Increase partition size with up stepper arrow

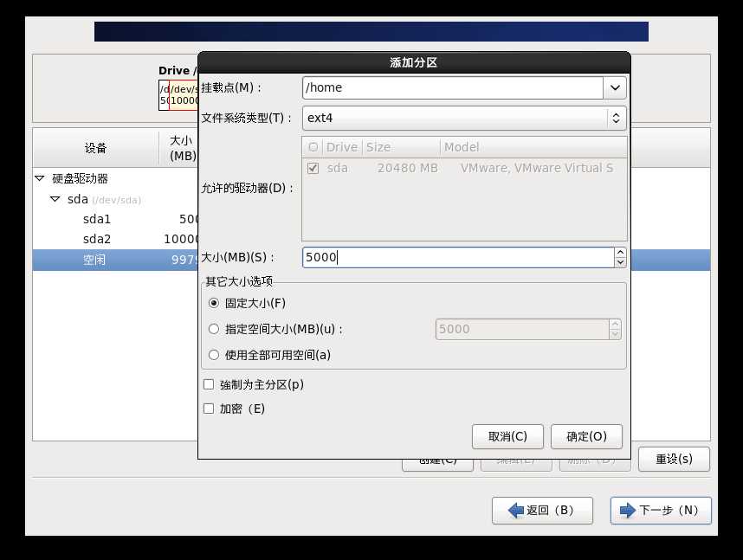(x=620, y=253)
